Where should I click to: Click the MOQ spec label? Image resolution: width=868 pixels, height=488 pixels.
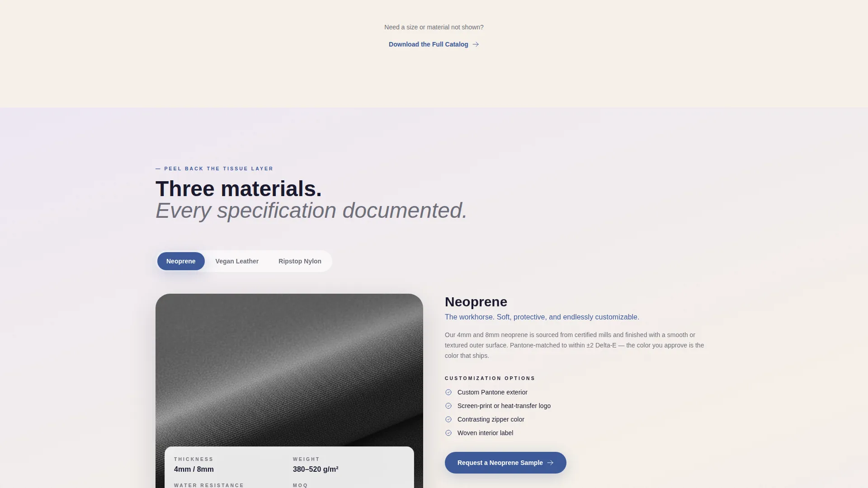tap(300, 485)
